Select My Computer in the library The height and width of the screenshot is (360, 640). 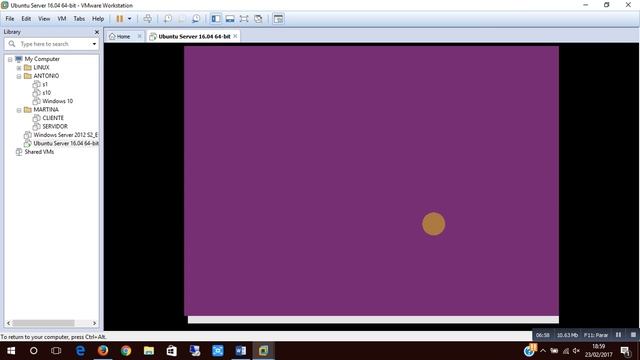(x=42, y=59)
